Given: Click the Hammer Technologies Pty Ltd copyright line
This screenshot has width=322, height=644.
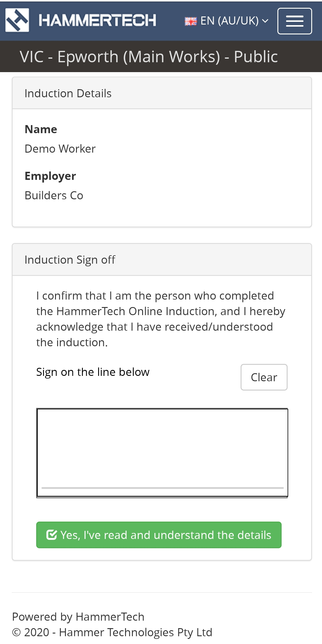Looking at the screenshot, I should 112,632.
